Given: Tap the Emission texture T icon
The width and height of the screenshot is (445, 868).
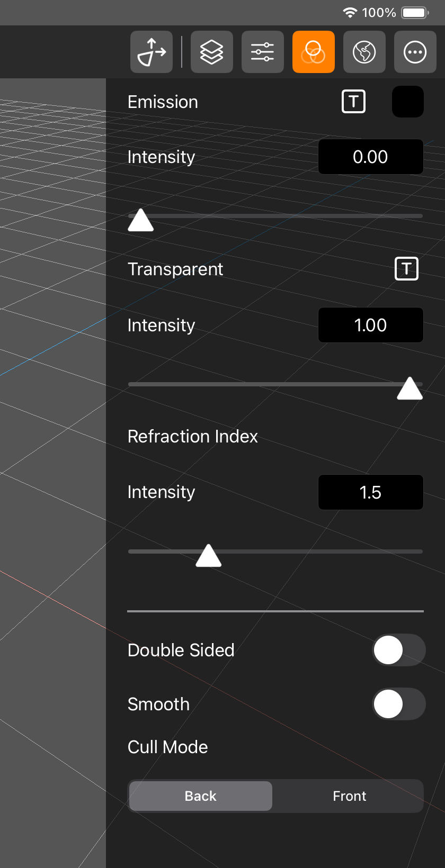Looking at the screenshot, I should [x=353, y=101].
